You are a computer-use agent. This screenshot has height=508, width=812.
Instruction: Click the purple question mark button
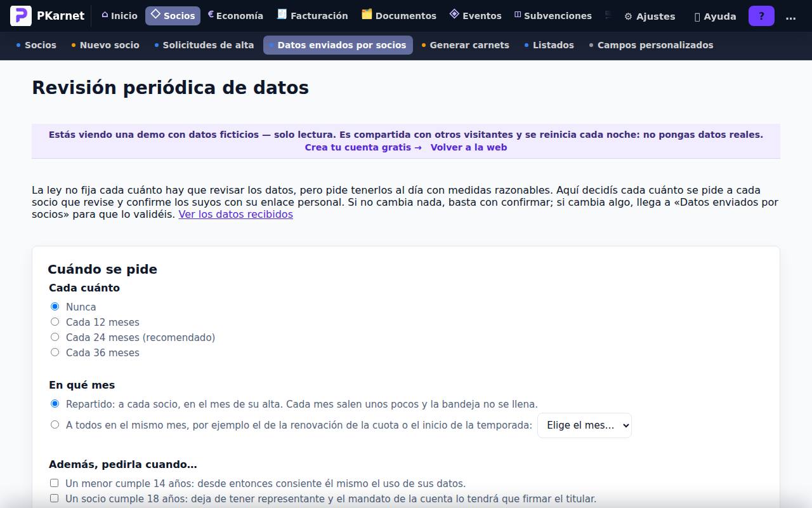coord(761,17)
